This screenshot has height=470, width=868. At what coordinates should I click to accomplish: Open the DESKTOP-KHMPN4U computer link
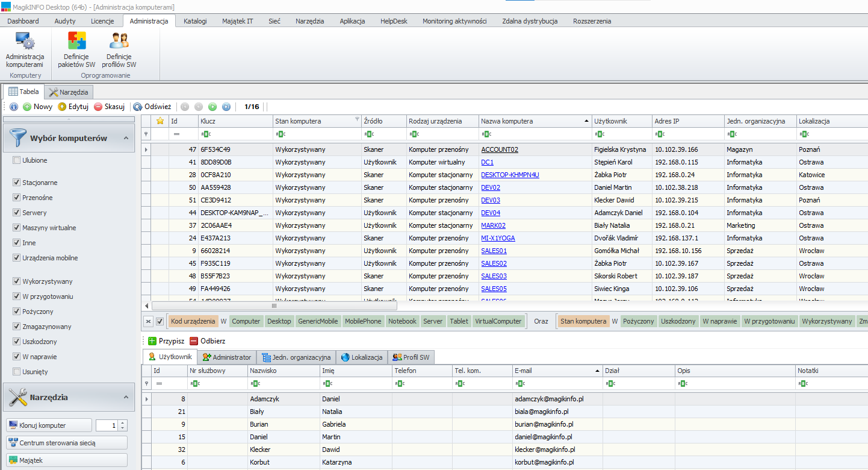[x=510, y=175]
